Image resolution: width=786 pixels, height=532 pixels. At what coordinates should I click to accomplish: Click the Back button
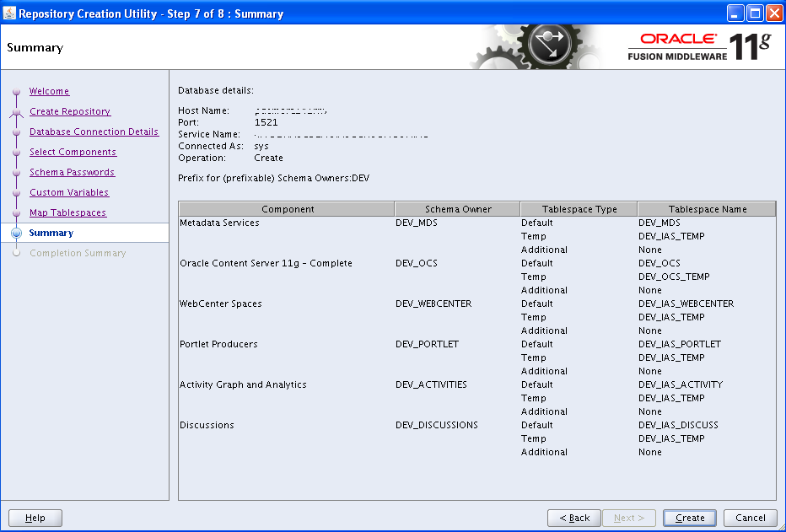point(574,518)
